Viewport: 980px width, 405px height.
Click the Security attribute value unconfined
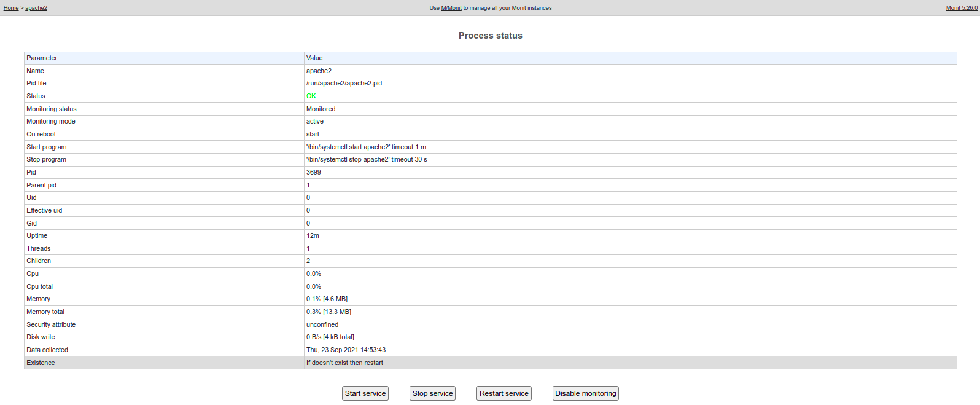322,324
